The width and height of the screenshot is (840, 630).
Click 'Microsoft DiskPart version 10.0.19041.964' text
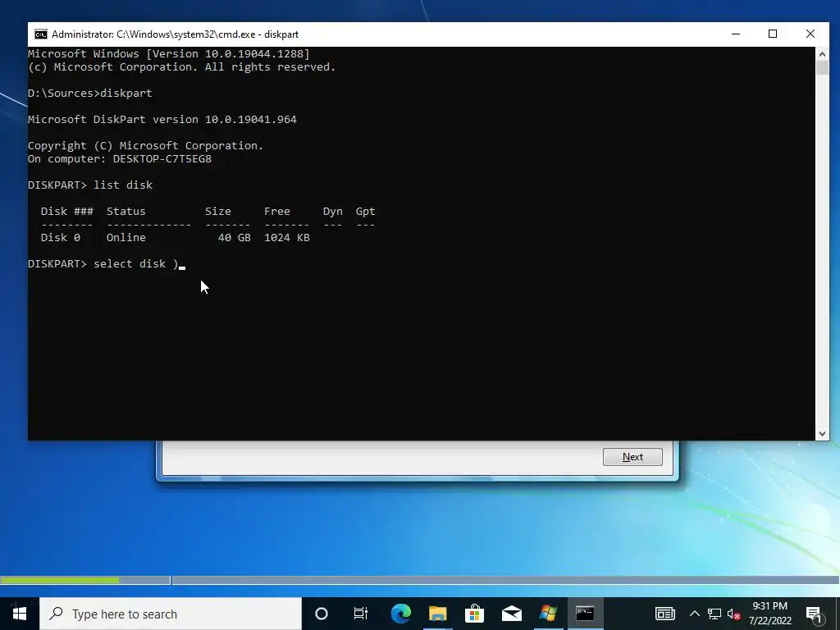(x=162, y=120)
